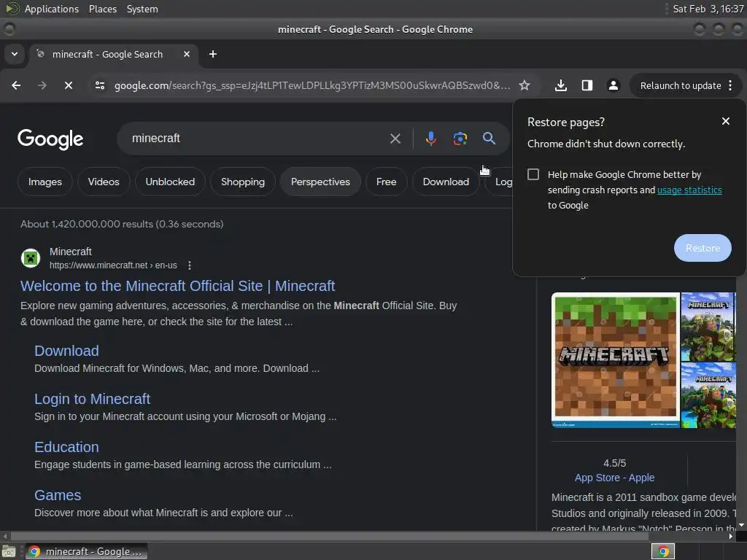Screen dimensions: 747x560
Task: Click show desktop icon in bottom panel
Action: coord(9,551)
